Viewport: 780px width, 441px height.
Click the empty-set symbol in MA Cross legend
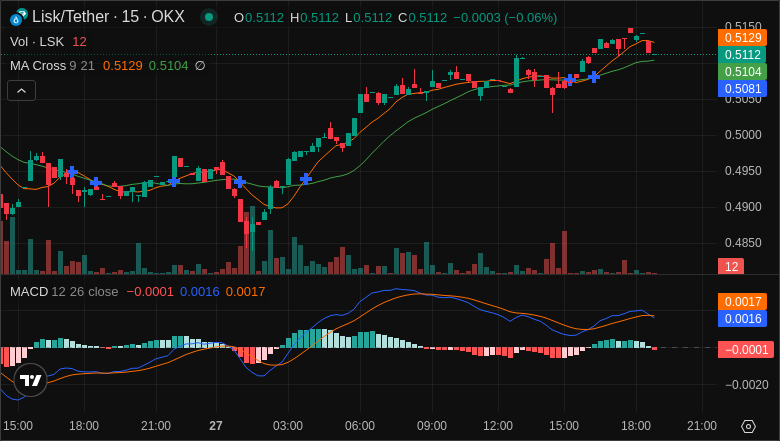pyautogui.click(x=200, y=66)
